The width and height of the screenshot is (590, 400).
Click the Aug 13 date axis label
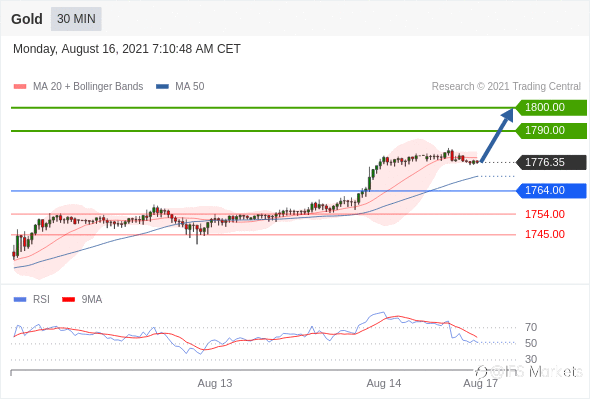click(215, 383)
